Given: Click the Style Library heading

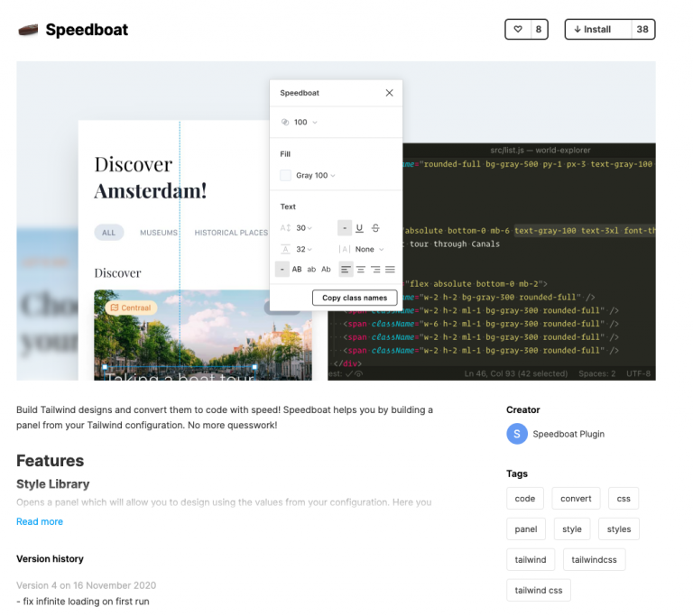Looking at the screenshot, I should 53,484.
